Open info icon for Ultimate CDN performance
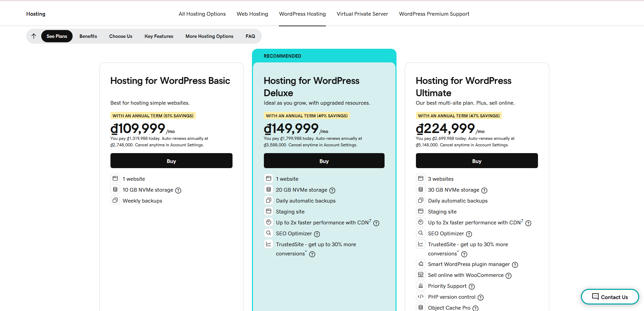Image resolution: width=644 pixels, height=311 pixels. pyautogui.click(x=528, y=223)
